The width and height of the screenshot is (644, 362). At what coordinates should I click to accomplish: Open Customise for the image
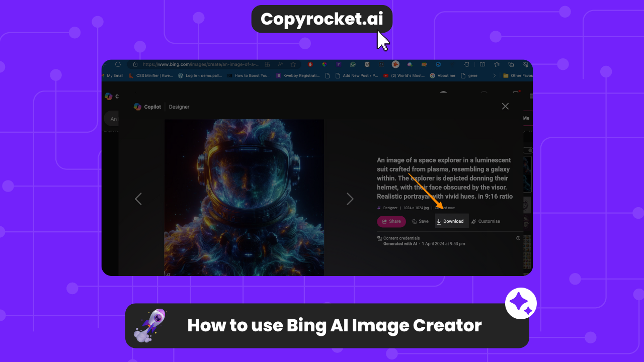coord(486,221)
